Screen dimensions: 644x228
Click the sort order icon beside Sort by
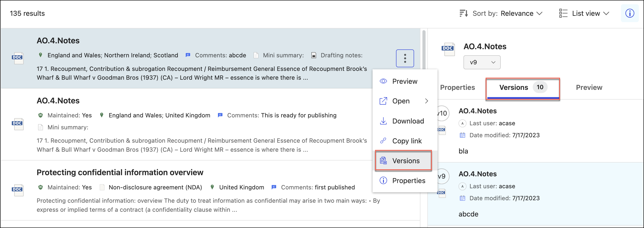463,13
